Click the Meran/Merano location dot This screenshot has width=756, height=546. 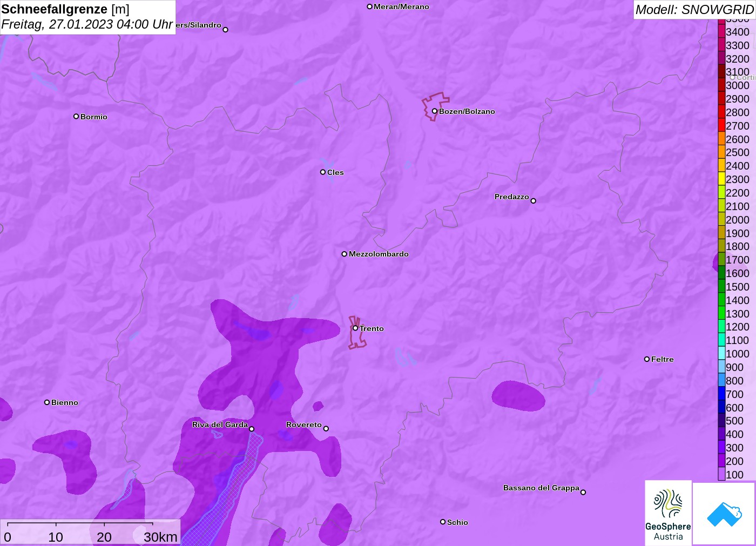pos(370,7)
